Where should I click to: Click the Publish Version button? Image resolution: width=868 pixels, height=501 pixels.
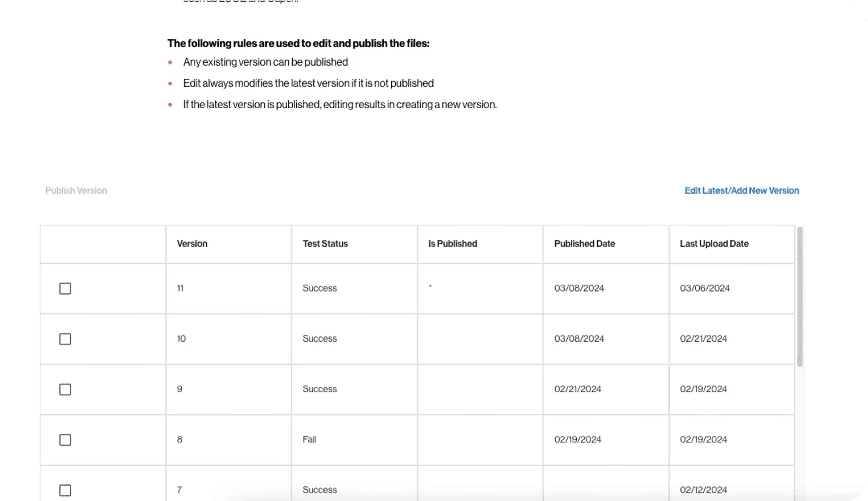(76, 191)
